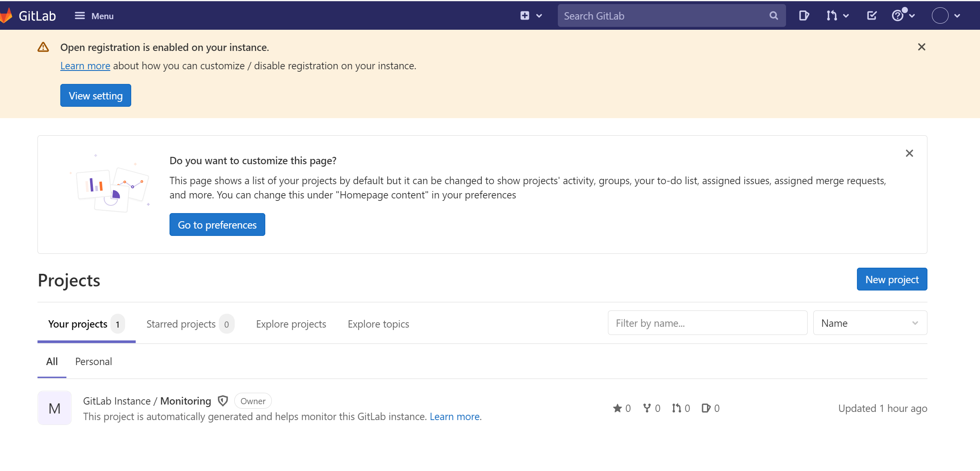980x471 pixels.
Task: Click the shield visibility icon beside Monitoring
Action: 223,401
